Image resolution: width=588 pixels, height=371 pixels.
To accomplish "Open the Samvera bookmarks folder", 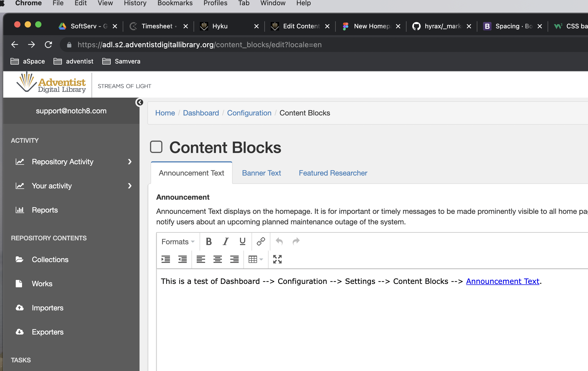I will pos(121,61).
